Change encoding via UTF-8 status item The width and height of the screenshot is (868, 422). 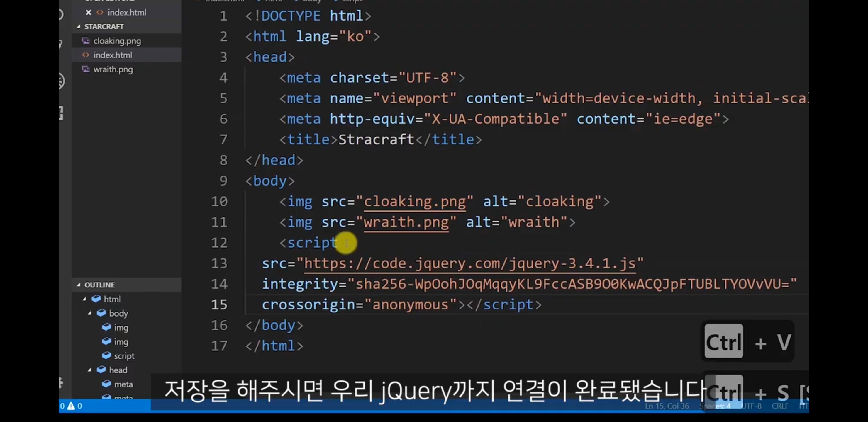pos(751,406)
